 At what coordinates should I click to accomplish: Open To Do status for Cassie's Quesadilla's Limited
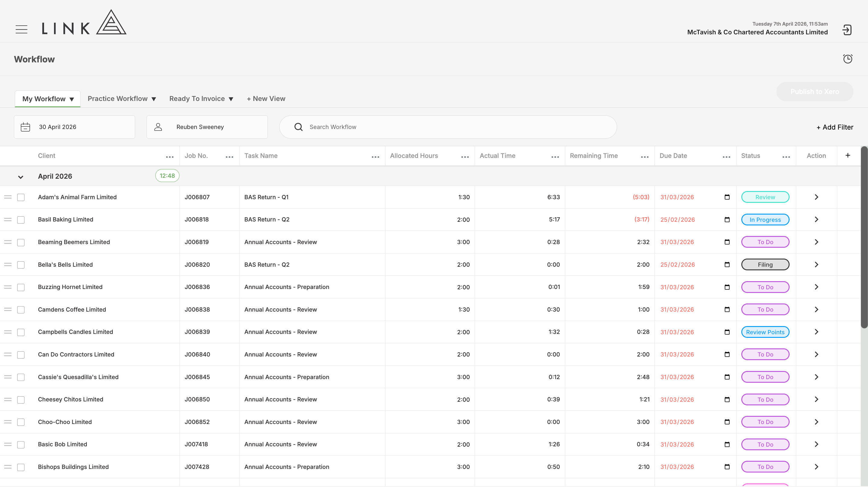point(765,377)
